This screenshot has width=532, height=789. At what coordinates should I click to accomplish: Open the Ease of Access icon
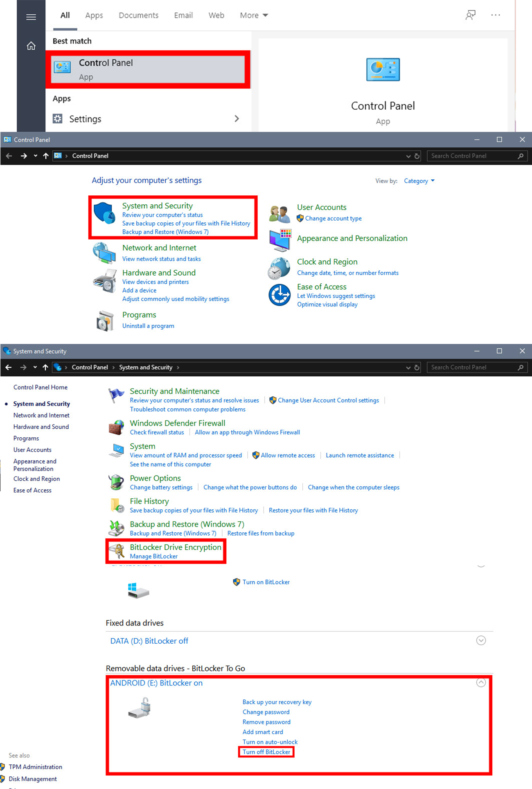pyautogui.click(x=280, y=295)
